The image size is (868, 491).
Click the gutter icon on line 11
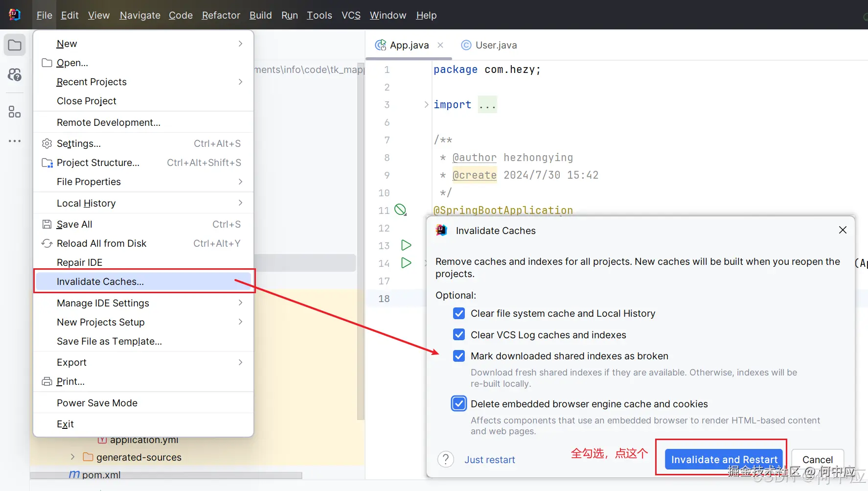401,210
